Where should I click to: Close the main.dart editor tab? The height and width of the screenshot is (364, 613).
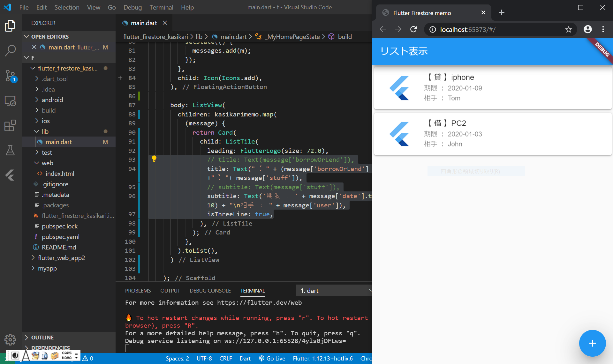[165, 23]
